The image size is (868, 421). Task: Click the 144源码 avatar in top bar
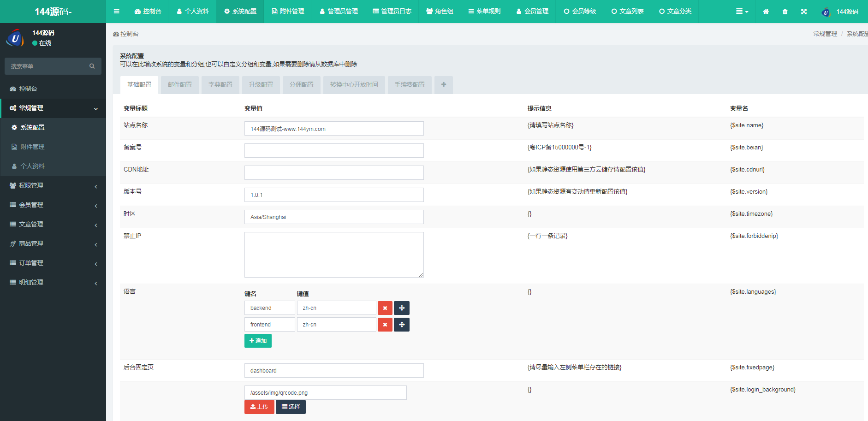tap(826, 12)
